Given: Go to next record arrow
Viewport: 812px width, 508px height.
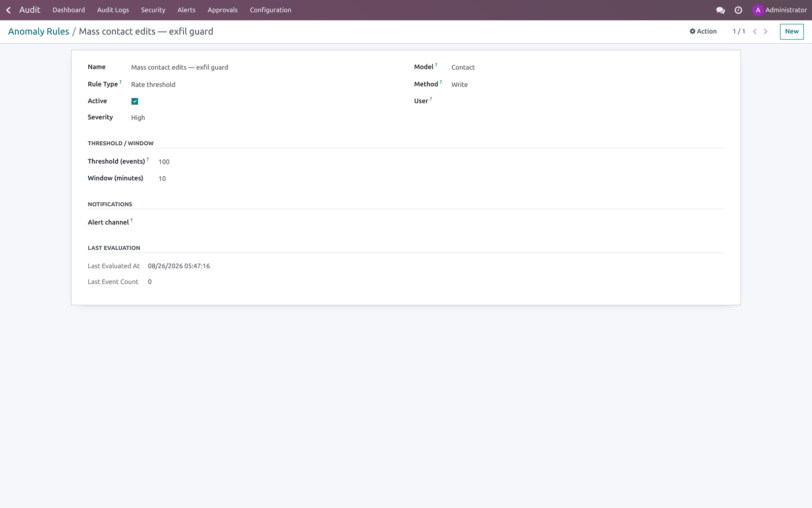Looking at the screenshot, I should 766,31.
